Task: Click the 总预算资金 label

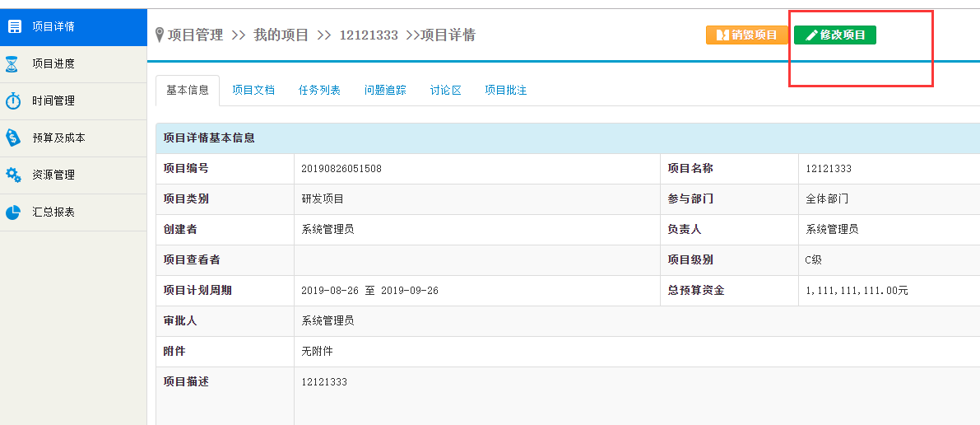Action: [695, 291]
